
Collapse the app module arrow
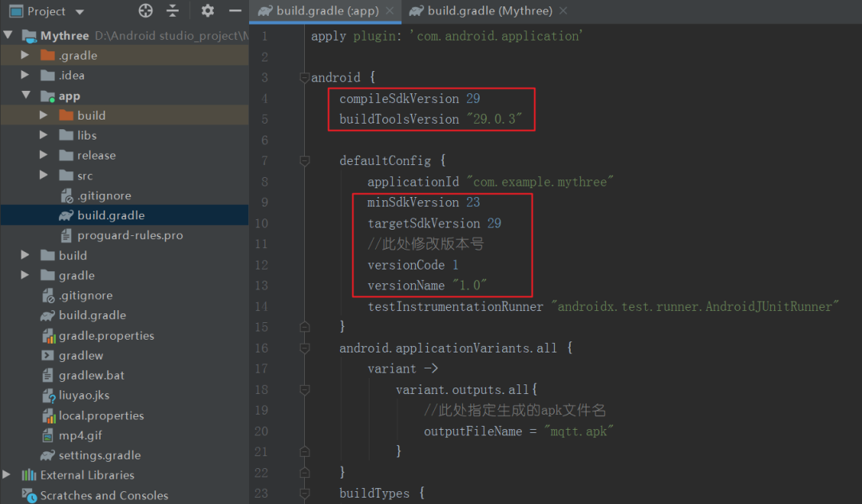(x=26, y=95)
